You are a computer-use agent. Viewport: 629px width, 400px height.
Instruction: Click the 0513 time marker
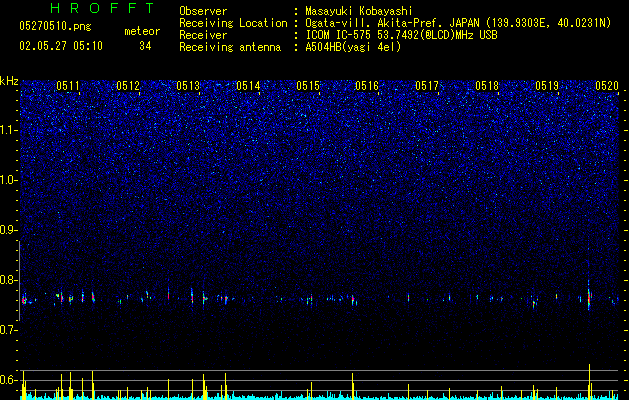(188, 86)
